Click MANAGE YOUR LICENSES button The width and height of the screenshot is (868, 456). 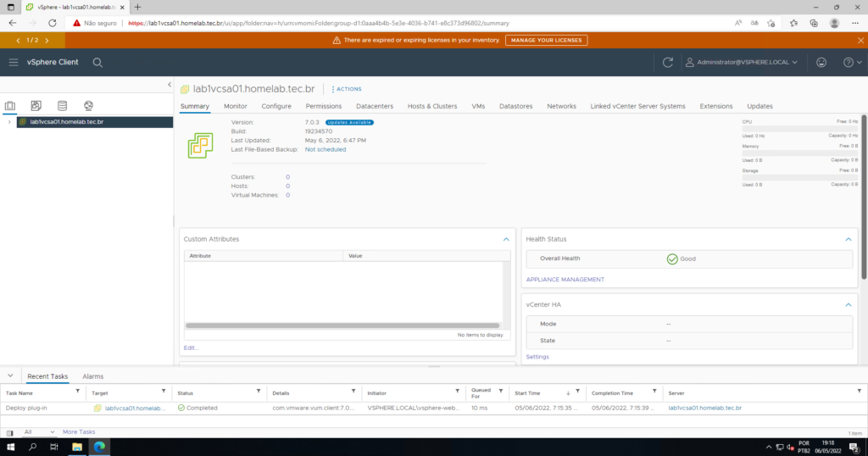[x=547, y=41]
